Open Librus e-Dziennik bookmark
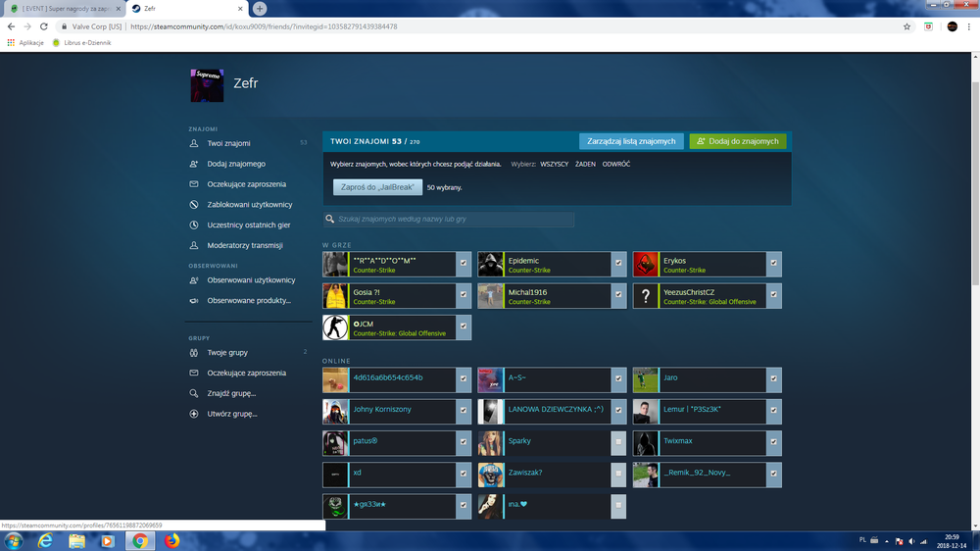 [x=81, y=42]
